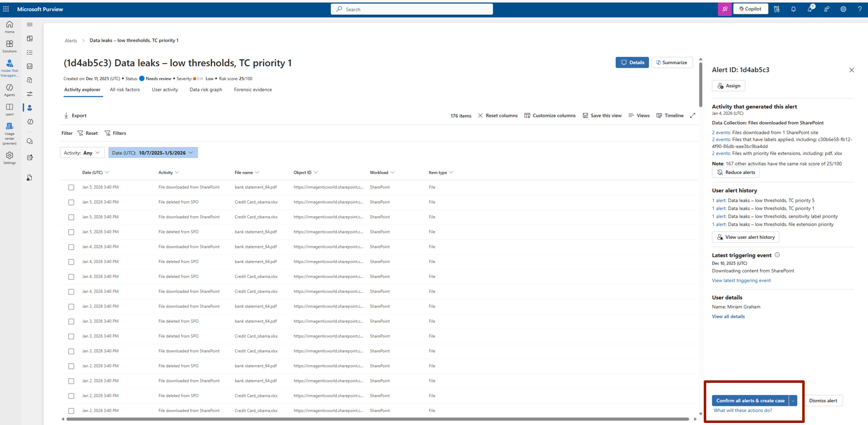
Task: Check the first bank statement_64.pdf row checkbox
Action: coord(71,187)
